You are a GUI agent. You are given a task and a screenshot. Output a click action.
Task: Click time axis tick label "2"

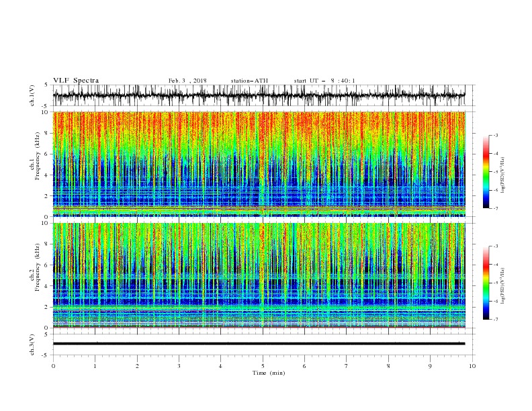[137, 366]
